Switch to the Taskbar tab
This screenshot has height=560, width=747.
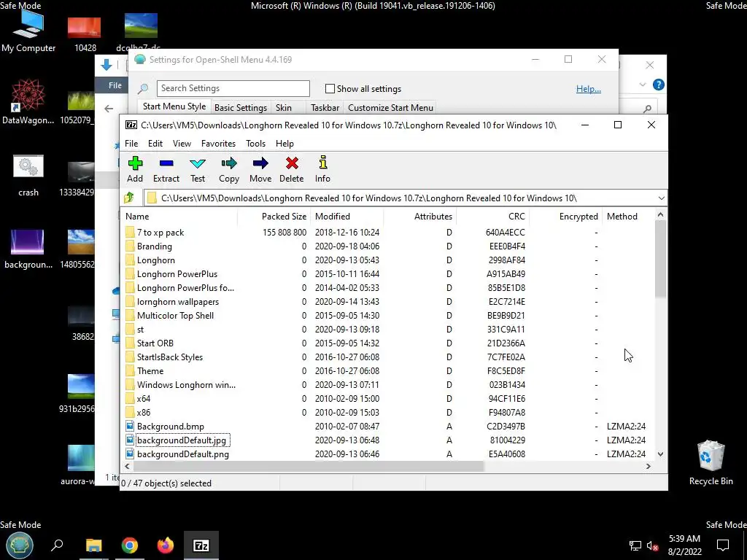tap(325, 108)
